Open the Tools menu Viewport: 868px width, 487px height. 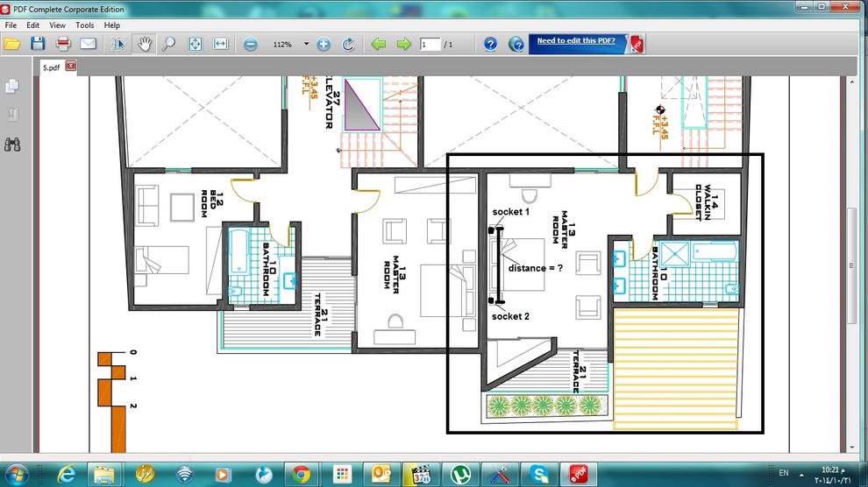coord(84,25)
